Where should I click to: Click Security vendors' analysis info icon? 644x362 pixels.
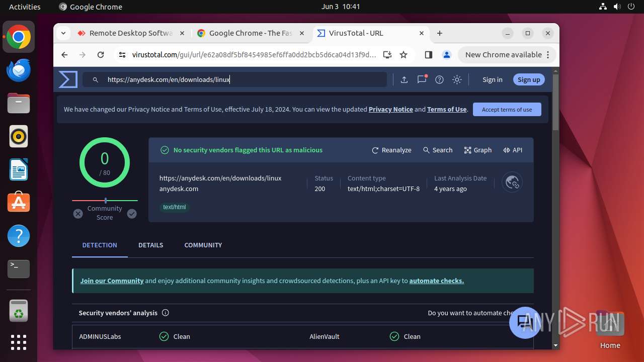[165, 313]
